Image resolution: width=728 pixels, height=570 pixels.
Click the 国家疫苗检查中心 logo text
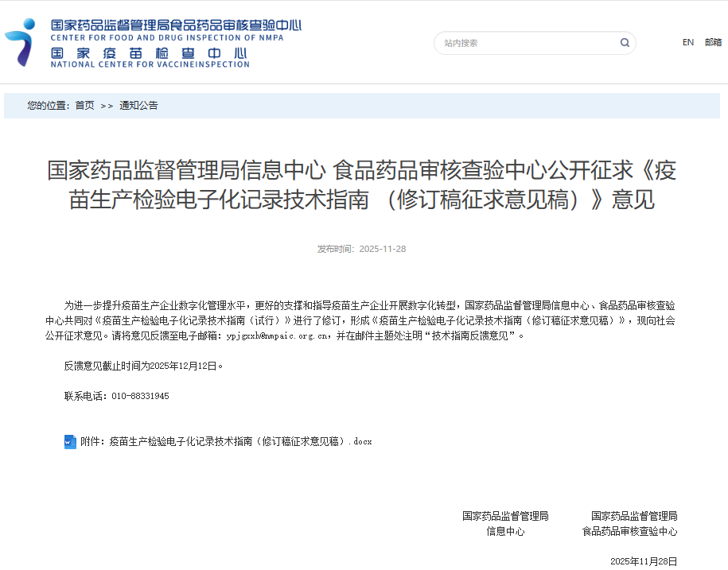click(x=149, y=53)
